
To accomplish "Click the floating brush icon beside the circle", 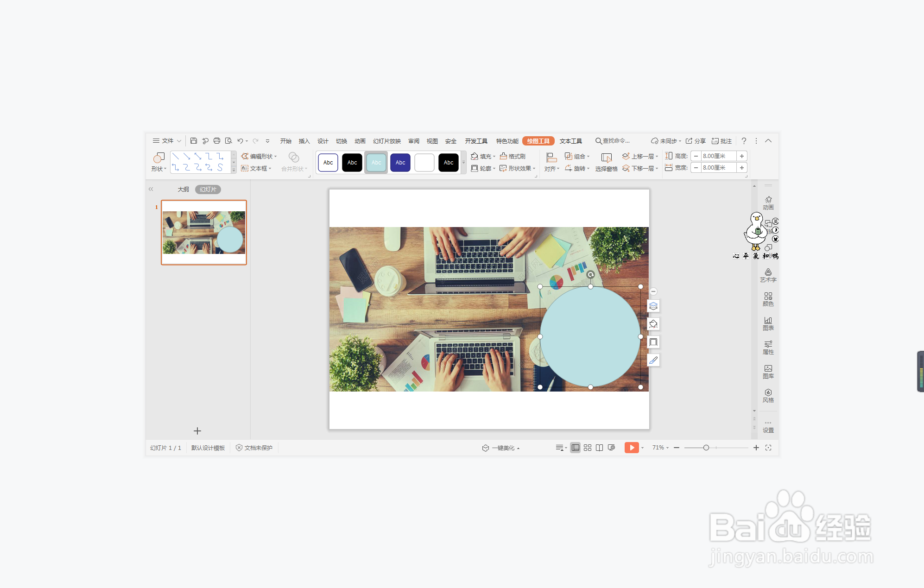I will click(653, 360).
